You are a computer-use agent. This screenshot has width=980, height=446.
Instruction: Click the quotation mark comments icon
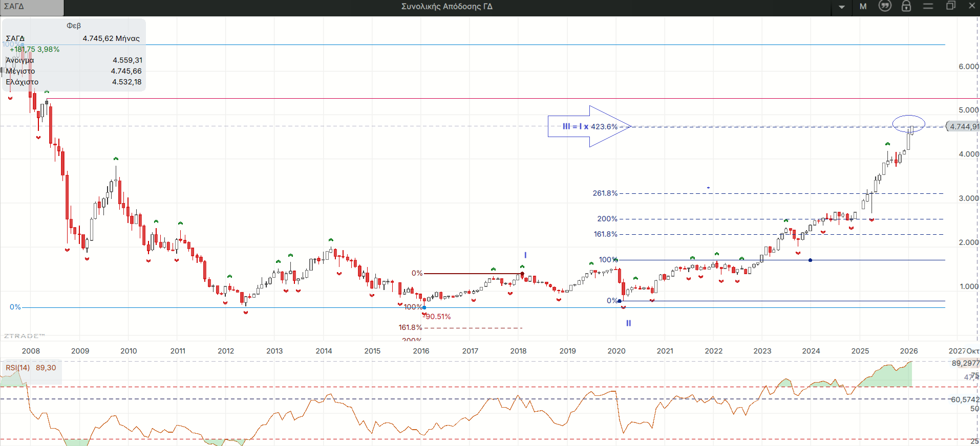tap(885, 6)
